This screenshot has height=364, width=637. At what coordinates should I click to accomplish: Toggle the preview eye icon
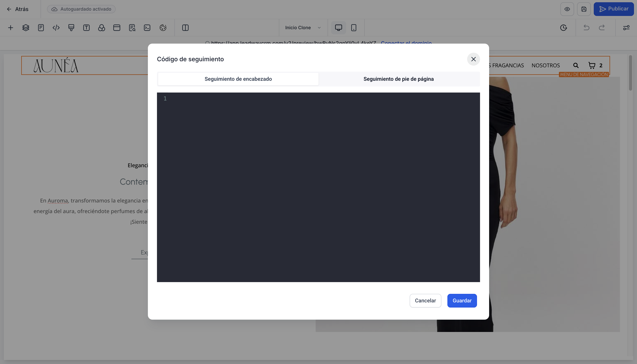567,9
